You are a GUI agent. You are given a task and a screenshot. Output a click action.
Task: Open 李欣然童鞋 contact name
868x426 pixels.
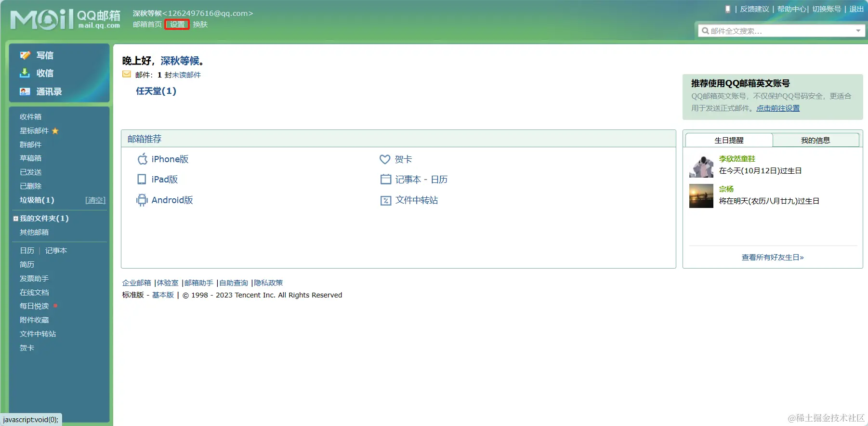tap(737, 159)
